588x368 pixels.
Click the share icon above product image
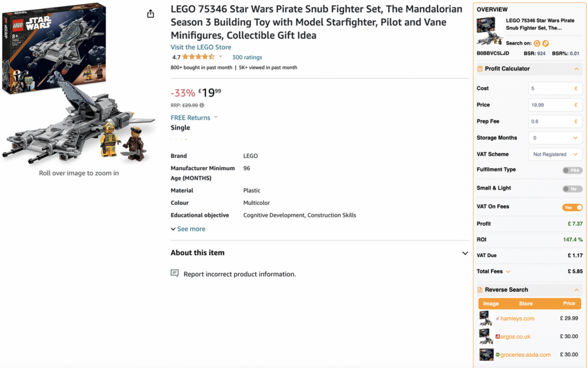[x=150, y=14]
